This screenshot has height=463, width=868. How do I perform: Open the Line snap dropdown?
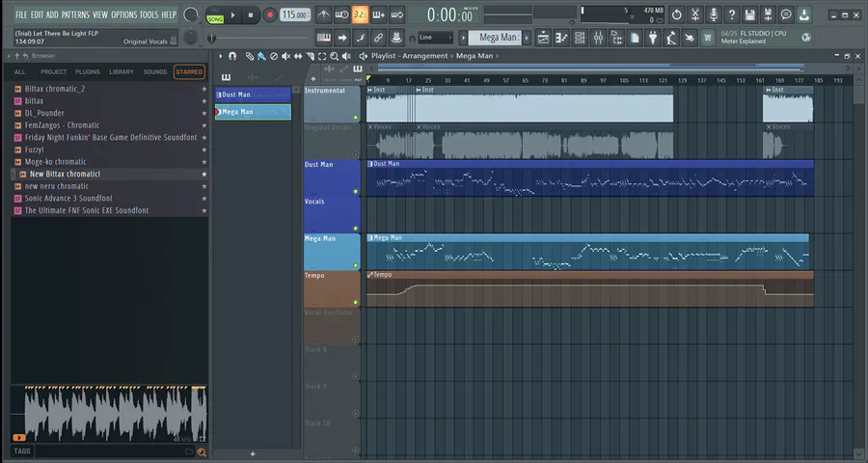point(436,38)
